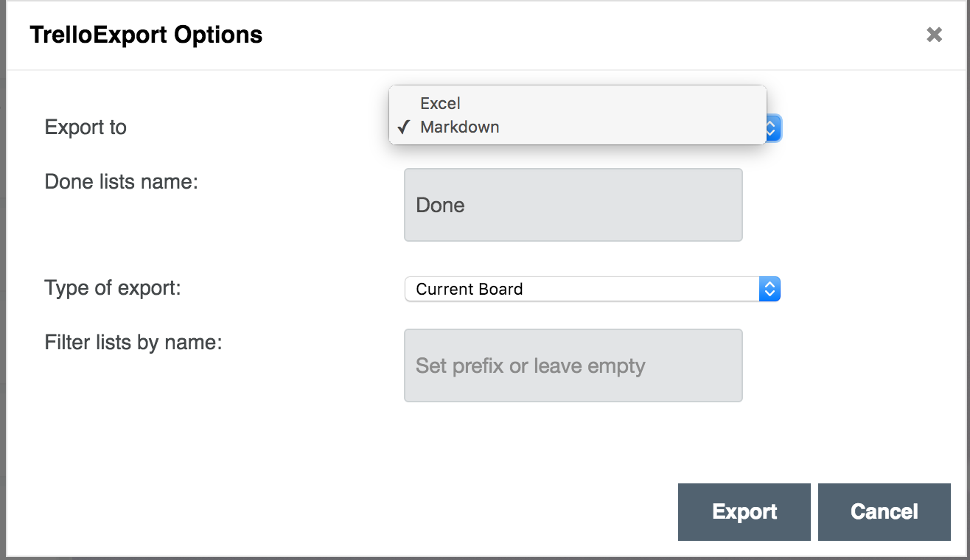This screenshot has height=560, width=970.
Task: Click the down chevron on the Export to control
Action: (x=771, y=132)
